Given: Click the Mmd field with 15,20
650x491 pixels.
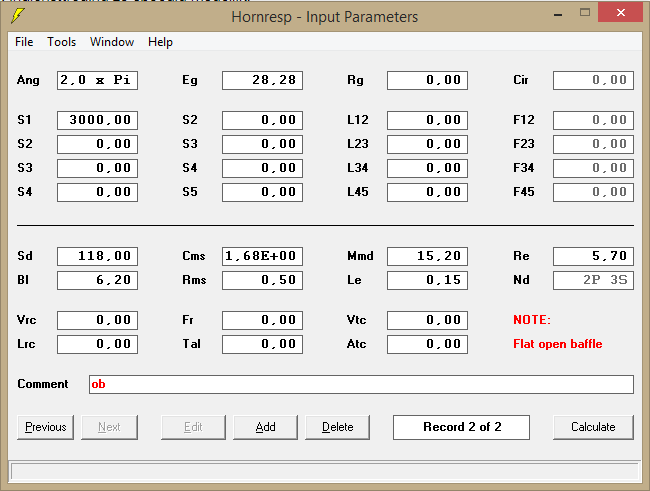Looking at the screenshot, I should [427, 256].
